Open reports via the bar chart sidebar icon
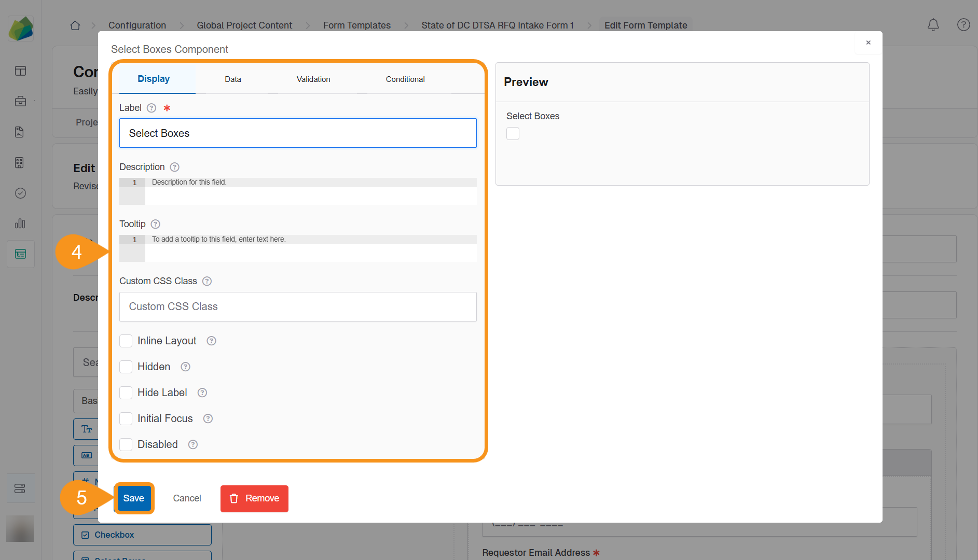 [x=20, y=223]
